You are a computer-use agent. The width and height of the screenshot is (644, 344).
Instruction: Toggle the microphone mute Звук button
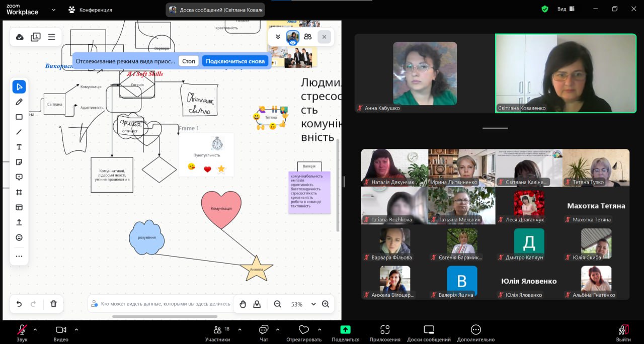(22, 332)
